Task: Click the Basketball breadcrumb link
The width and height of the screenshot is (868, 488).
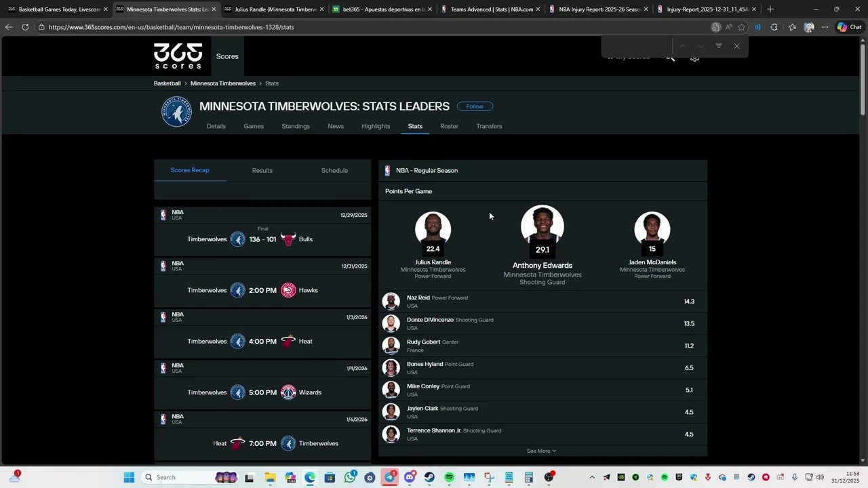Action: 167,83
